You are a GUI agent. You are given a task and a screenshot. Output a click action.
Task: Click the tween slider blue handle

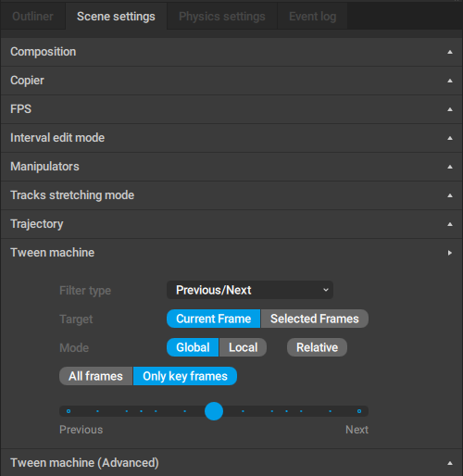pyautogui.click(x=214, y=411)
